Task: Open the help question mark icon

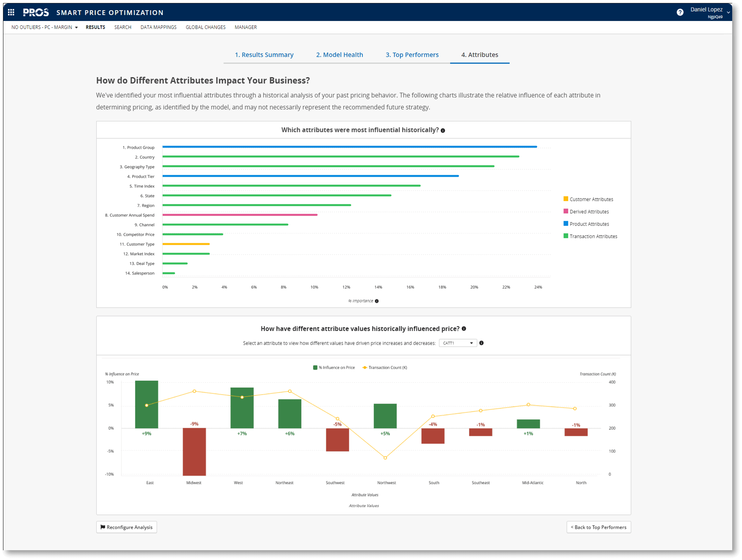Action: 680,13
